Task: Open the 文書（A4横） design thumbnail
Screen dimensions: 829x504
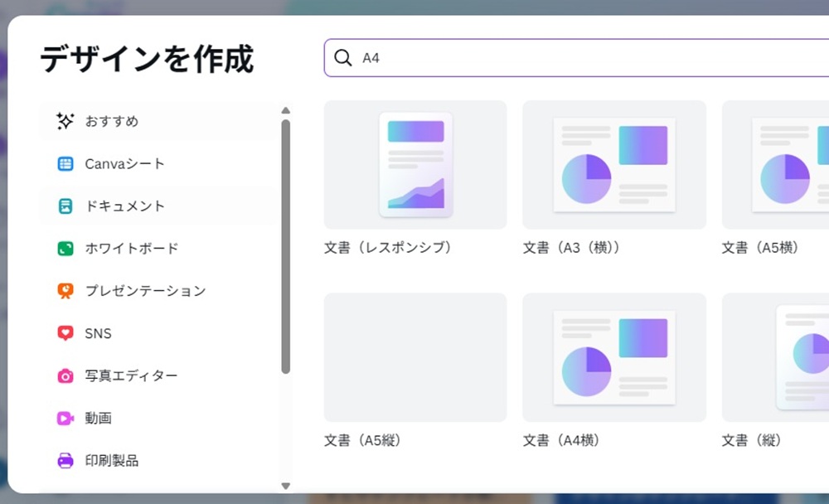Action: click(x=613, y=357)
